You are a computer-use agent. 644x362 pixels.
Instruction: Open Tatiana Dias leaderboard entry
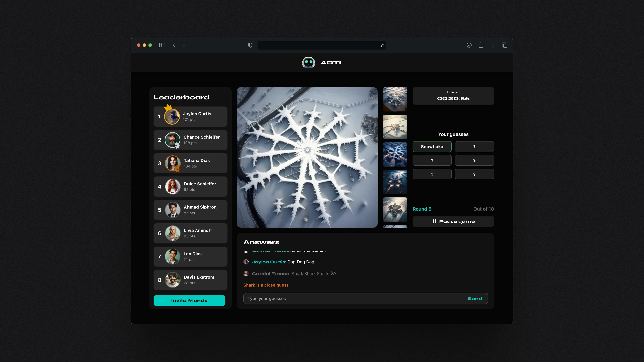point(190,163)
